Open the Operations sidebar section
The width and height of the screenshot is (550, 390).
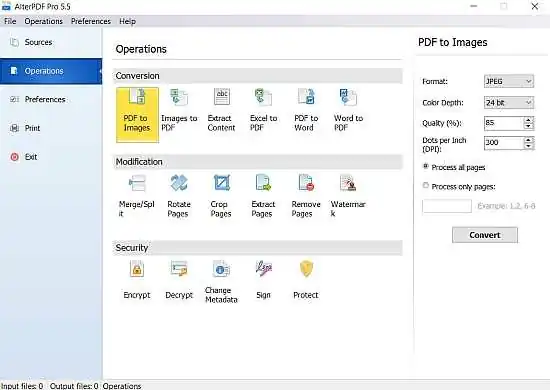(51, 71)
